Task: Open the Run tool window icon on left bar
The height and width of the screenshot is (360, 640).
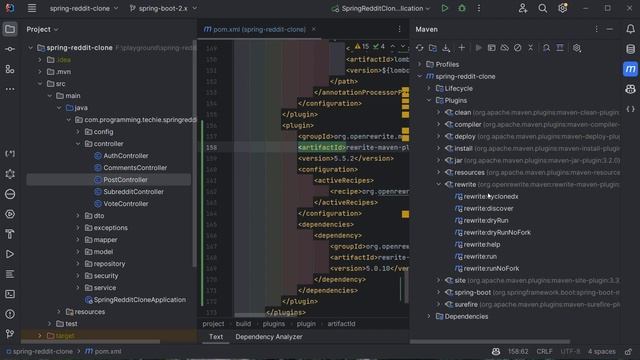Action: tap(10, 254)
